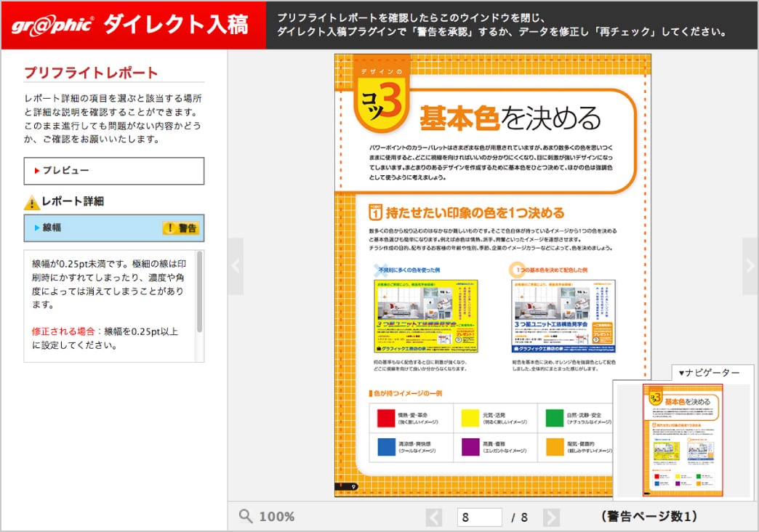This screenshot has width=759, height=532.
Task: Click the Graphic logo in header
Action: (x=52, y=25)
